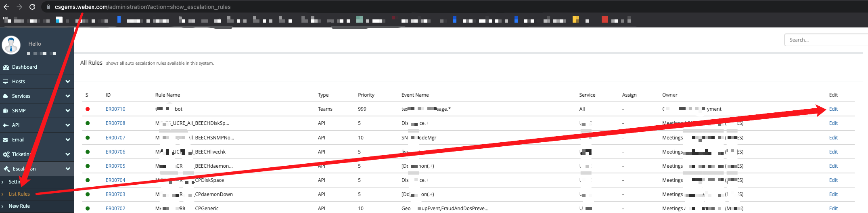Click the user avatar picture
This screenshot has height=213, width=868.
(x=11, y=45)
